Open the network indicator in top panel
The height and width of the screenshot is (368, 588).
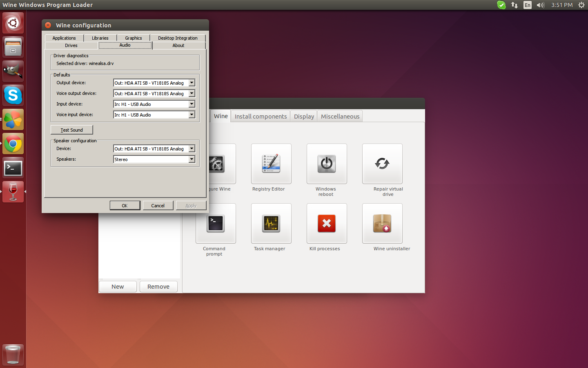(514, 5)
